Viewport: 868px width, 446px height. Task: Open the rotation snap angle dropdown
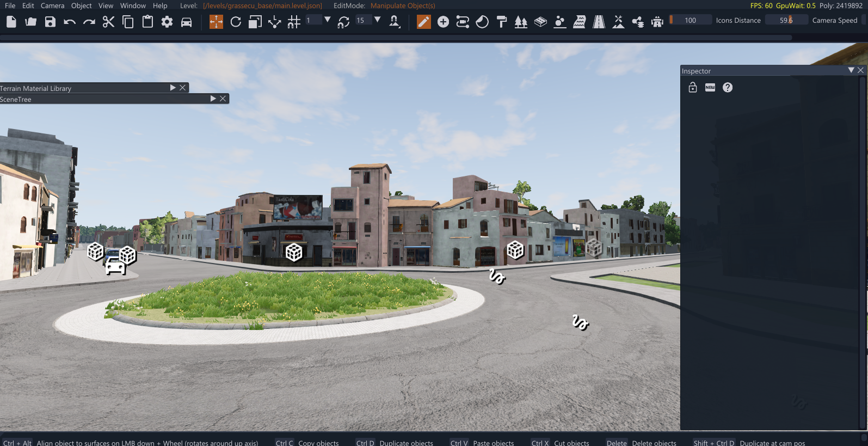pyautogui.click(x=378, y=20)
